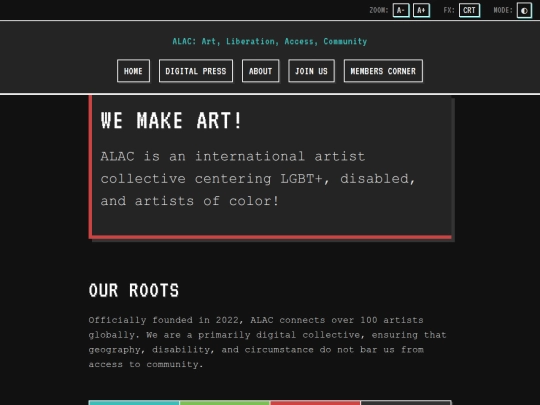Click the ALAC: Art, Liberation, Access, Community title
The image size is (540, 405).
tap(270, 41)
